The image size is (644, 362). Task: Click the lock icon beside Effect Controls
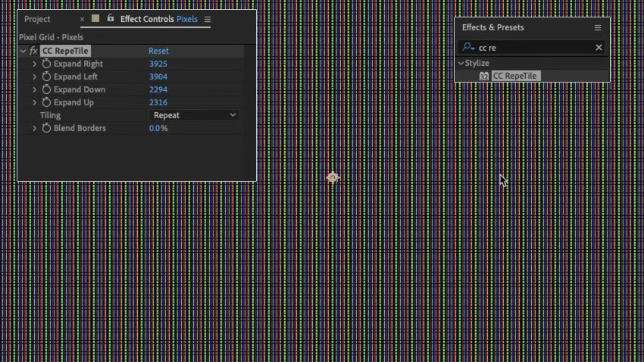[110, 18]
